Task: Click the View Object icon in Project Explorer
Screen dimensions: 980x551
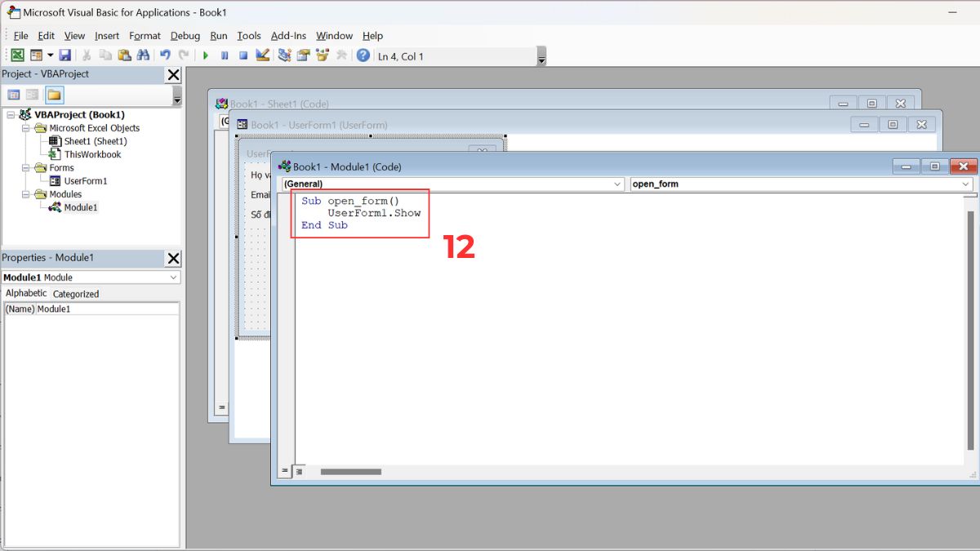Action: tap(31, 95)
